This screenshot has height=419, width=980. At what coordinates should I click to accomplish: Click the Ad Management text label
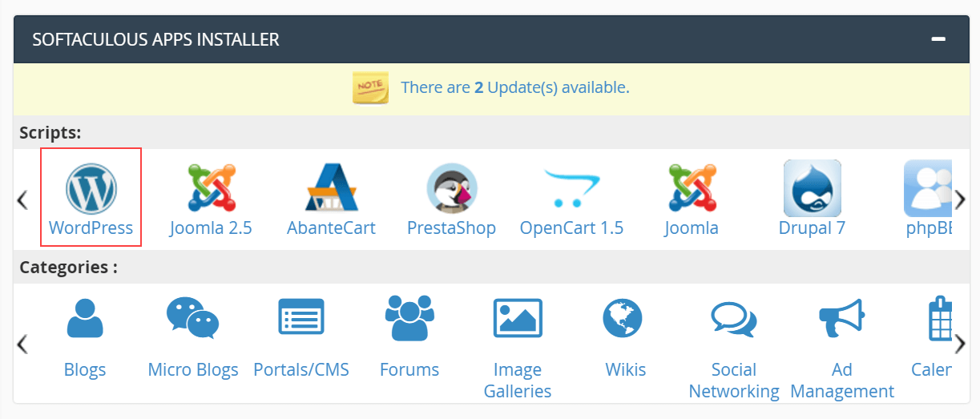pos(842,381)
